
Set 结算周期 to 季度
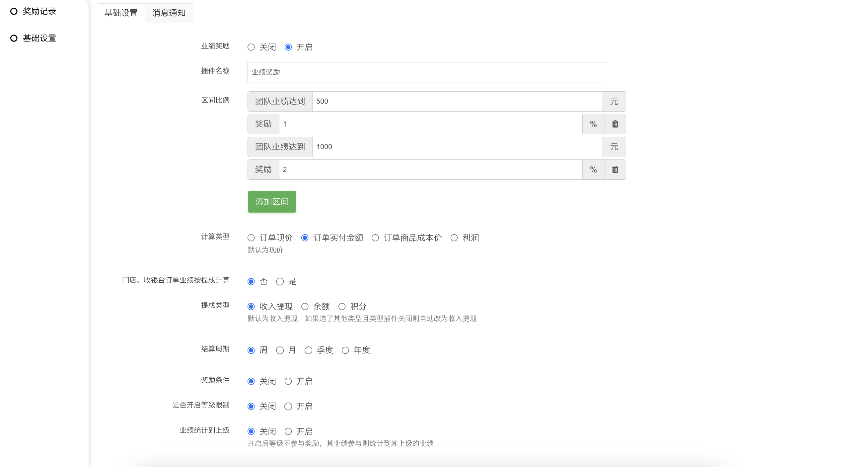[308, 350]
